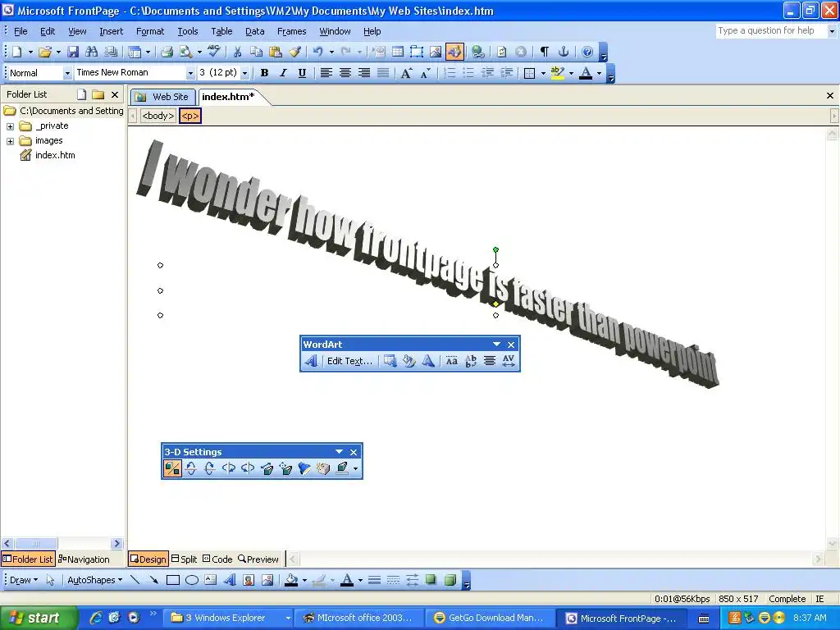
Task: Select the Arrow drawing tool
Action: (153, 580)
